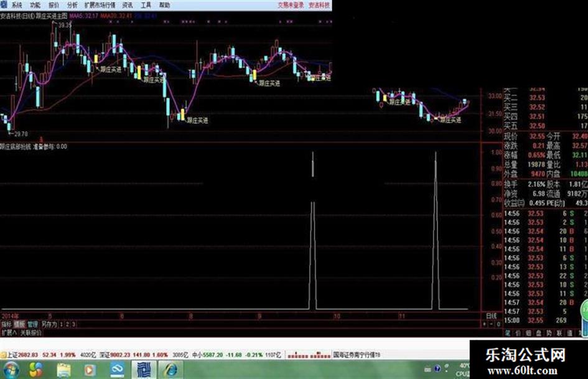Select the 模板 tab below the chart
This screenshot has height=379, width=588.
19,324
